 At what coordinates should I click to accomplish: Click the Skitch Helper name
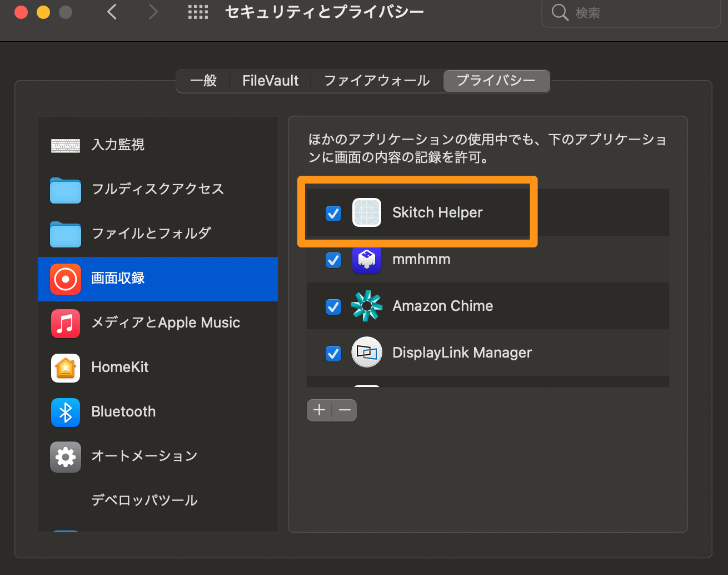click(437, 213)
